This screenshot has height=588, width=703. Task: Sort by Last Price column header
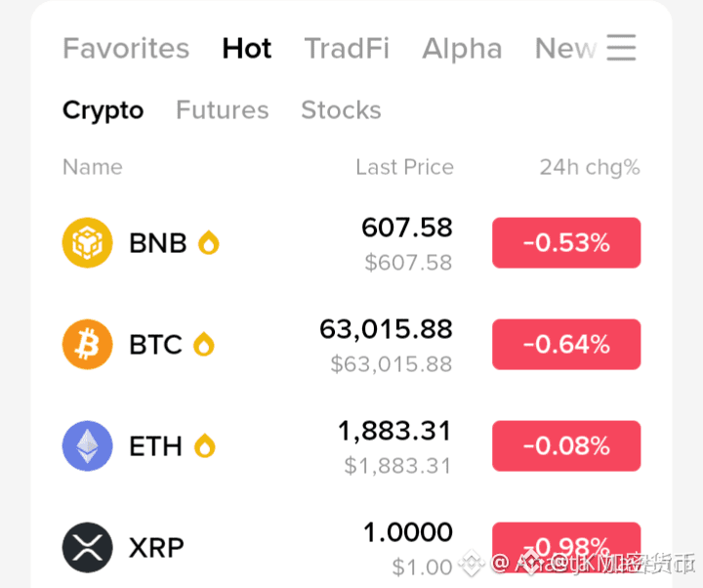click(405, 167)
